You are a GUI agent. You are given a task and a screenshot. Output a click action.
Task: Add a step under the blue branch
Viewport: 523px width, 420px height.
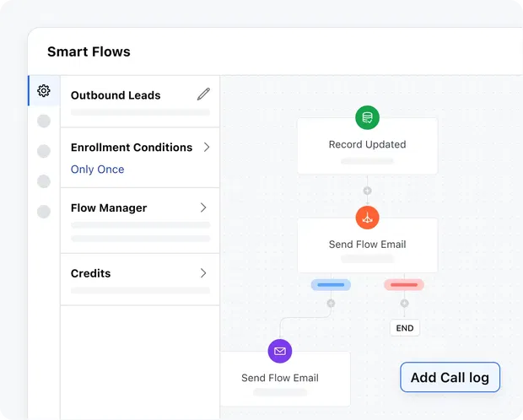[331, 304]
